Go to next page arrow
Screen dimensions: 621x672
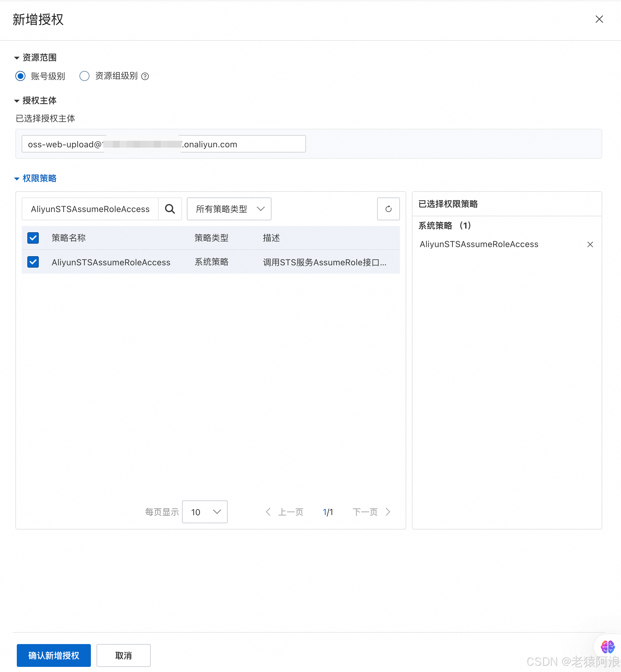388,512
